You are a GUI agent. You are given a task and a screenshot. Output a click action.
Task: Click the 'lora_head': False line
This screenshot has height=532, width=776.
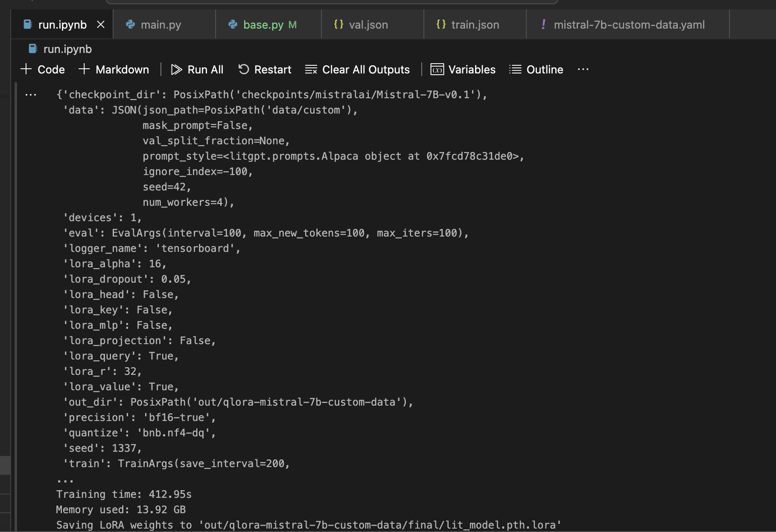[x=121, y=295]
